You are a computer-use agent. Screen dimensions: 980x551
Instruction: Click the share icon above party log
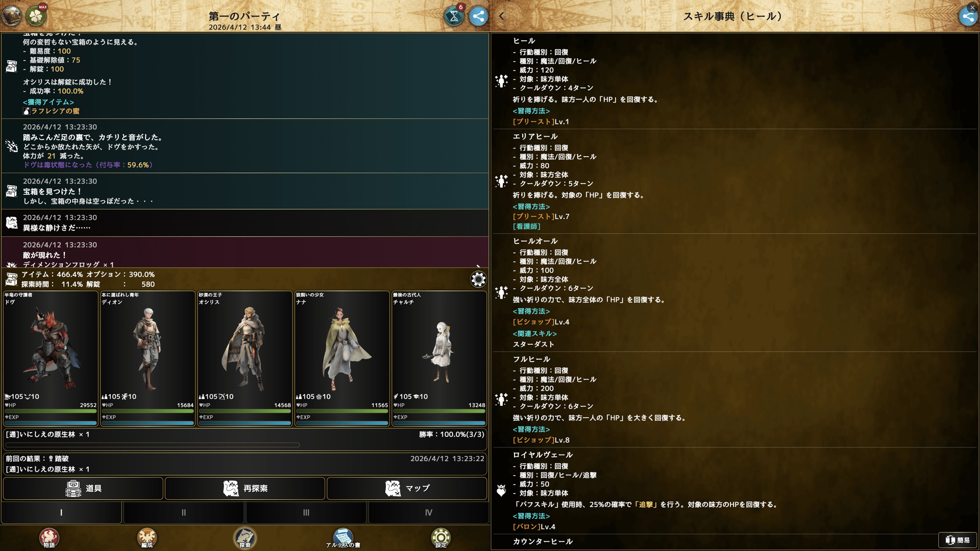pyautogui.click(x=478, y=16)
